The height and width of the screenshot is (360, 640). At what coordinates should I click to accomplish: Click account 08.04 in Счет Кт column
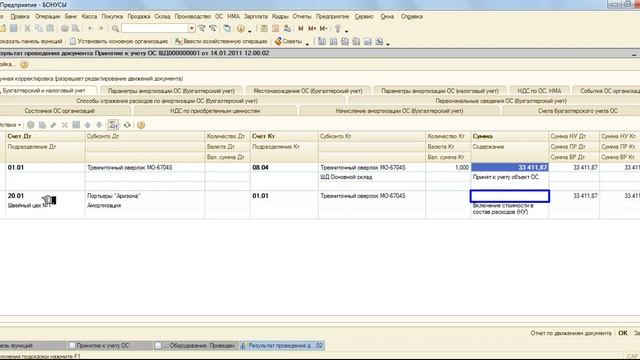(x=260, y=167)
